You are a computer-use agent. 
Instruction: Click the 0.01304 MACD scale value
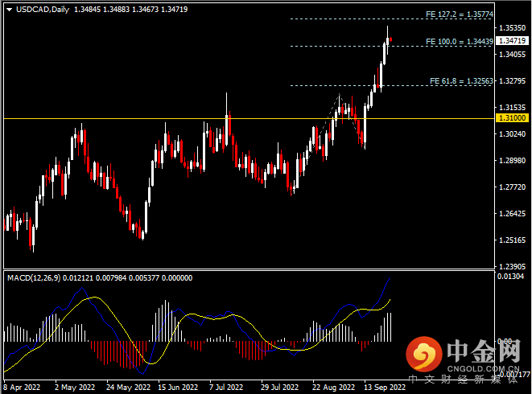(510, 277)
